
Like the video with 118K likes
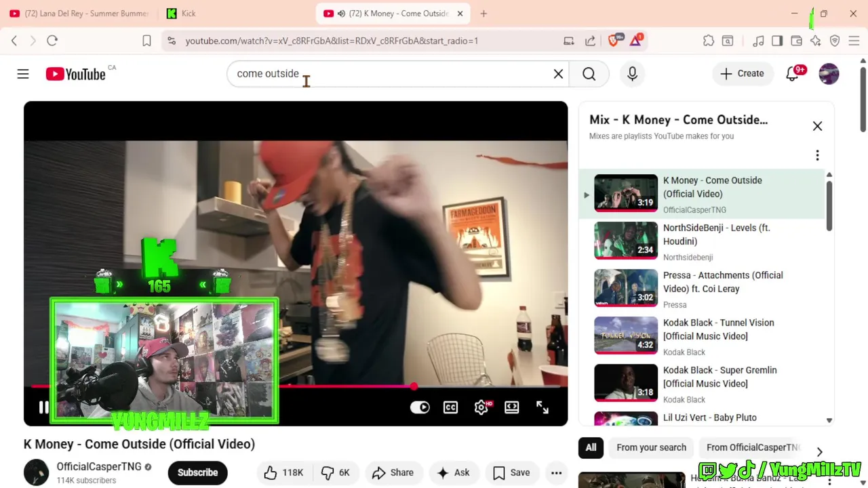click(283, 472)
